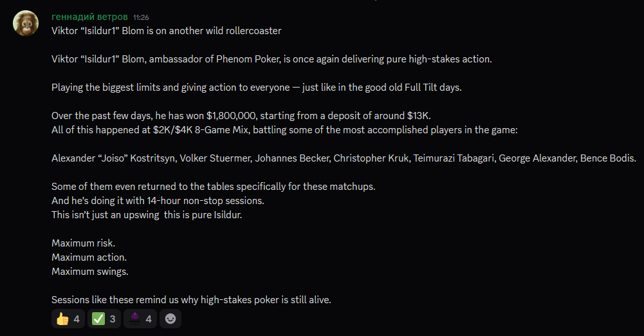Click the 'Maximum risk.' line
This screenshot has width=644, height=336.
tap(83, 243)
